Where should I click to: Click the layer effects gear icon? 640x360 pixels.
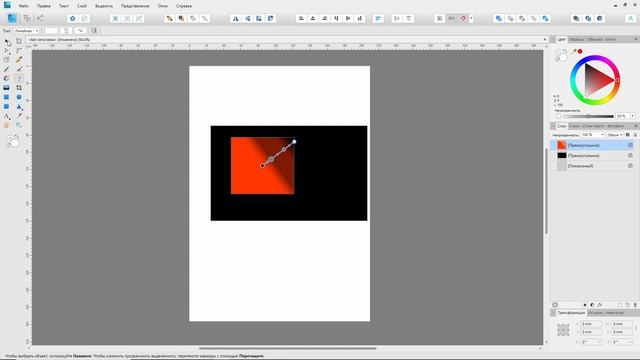tap(628, 135)
